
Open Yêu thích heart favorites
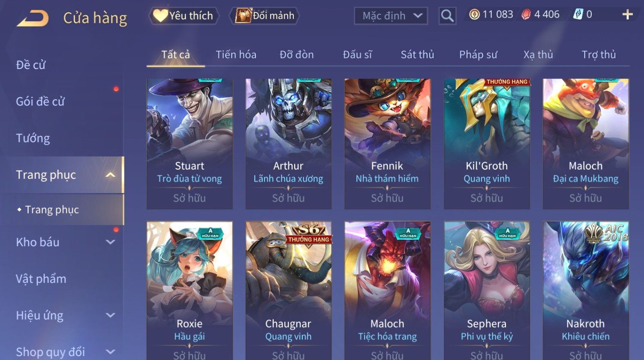pyautogui.click(x=184, y=16)
